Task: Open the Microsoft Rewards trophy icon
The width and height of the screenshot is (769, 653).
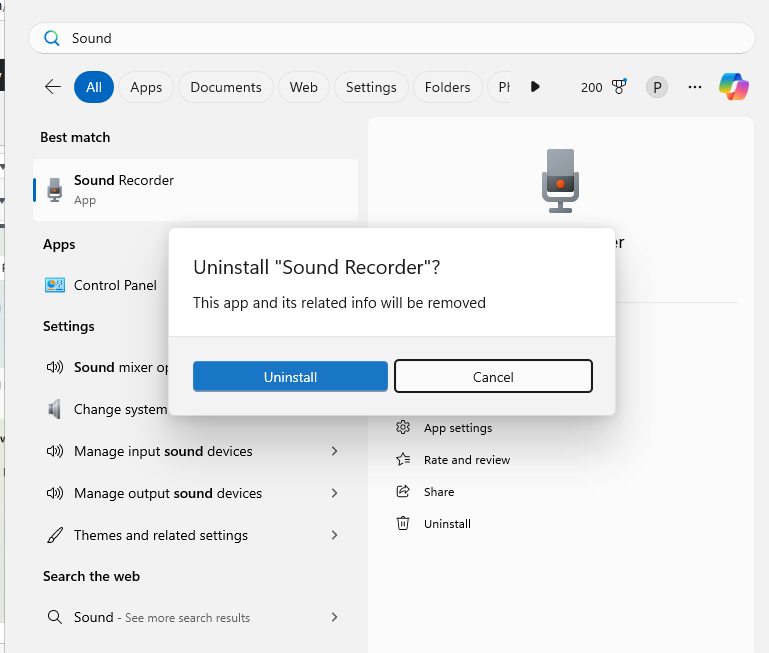Action: [618, 87]
